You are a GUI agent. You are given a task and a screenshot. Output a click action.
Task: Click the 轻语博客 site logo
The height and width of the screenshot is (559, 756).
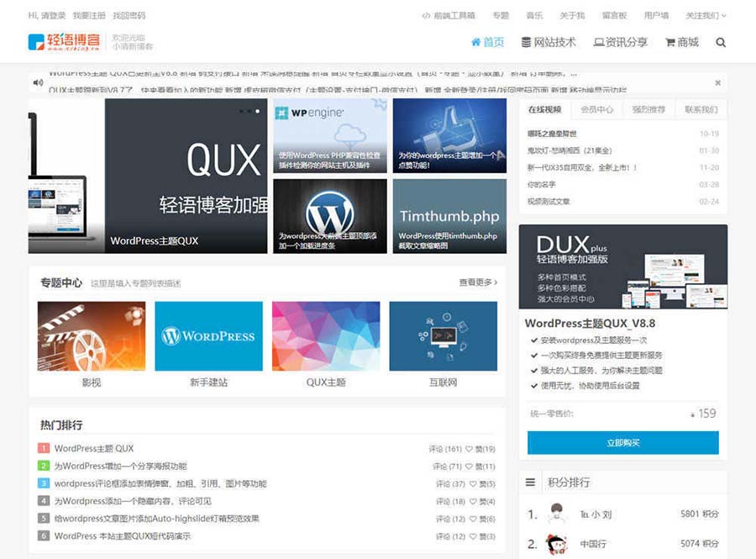coord(64,42)
